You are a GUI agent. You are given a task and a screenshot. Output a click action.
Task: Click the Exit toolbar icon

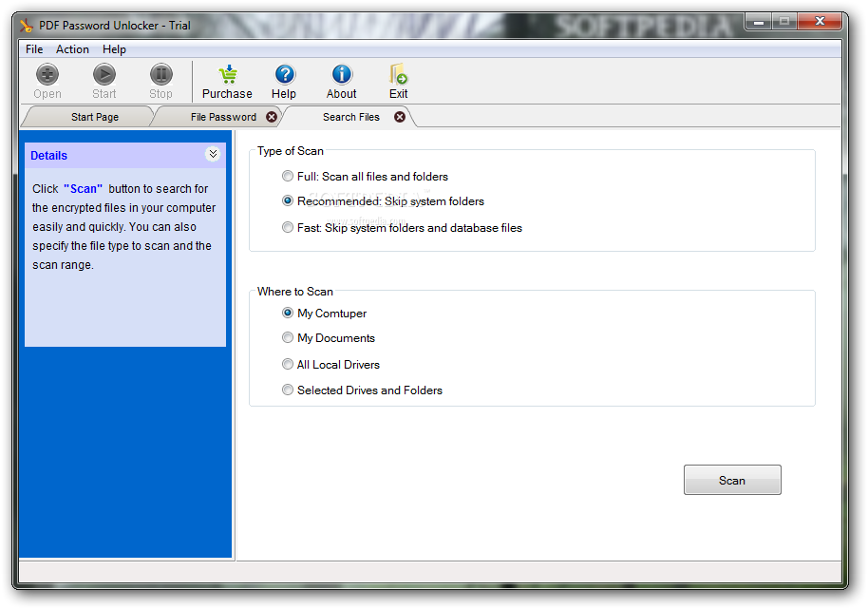point(399,75)
